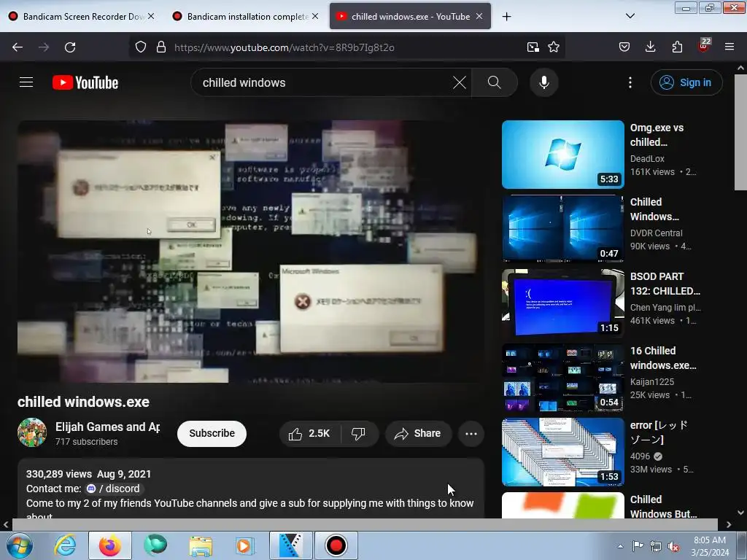Close the Bandicam installation complete tab
This screenshot has height=560, width=747.
coord(315,16)
